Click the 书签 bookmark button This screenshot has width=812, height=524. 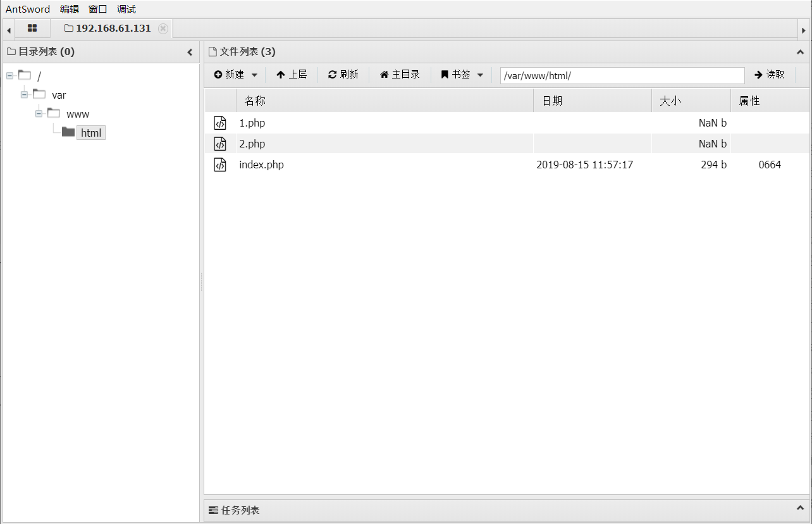[x=456, y=75]
